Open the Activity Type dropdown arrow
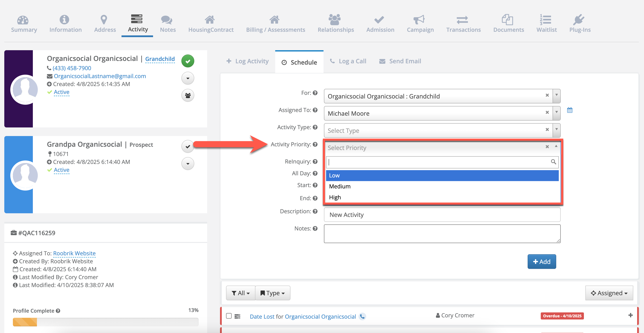The width and height of the screenshot is (644, 333). 556,129
